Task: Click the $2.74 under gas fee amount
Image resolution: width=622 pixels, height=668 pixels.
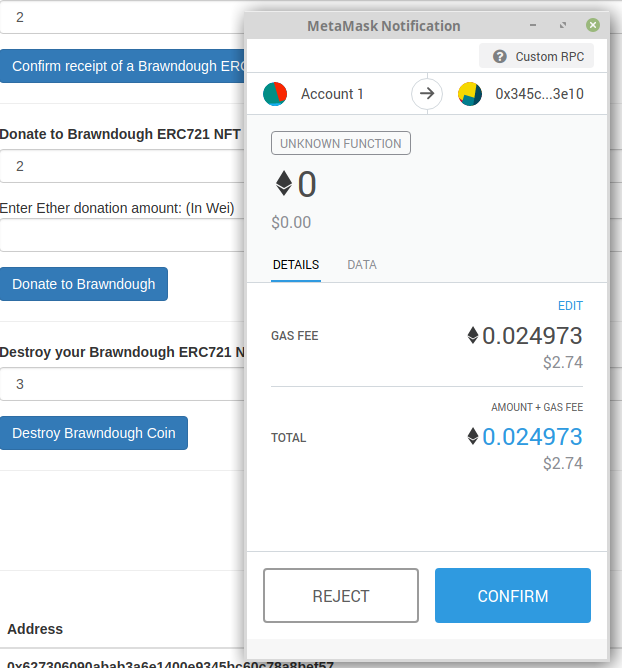Action: tap(563, 363)
